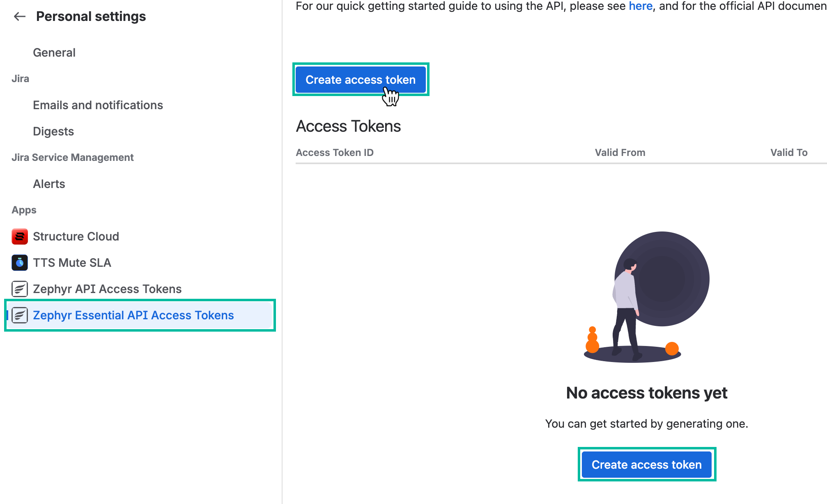Viewport: 827px width, 504px height.
Task: Open Zephyr API Access Tokens page
Action: click(x=107, y=289)
